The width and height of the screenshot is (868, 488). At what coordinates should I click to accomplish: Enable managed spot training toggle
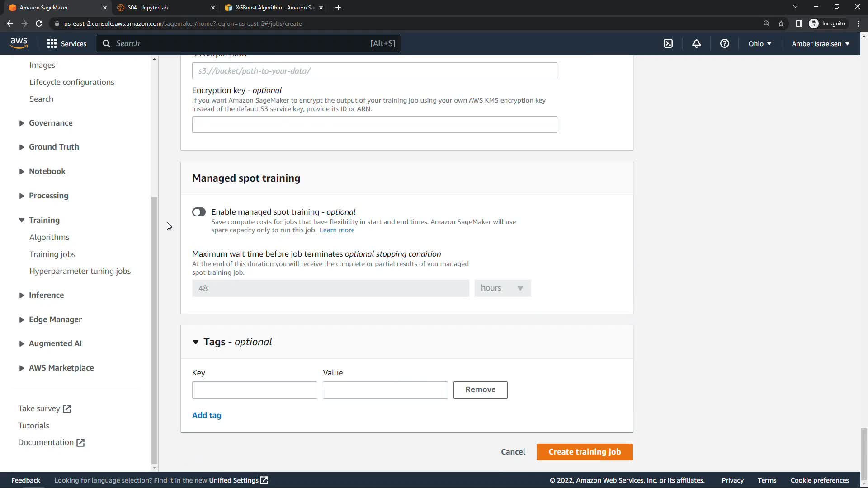[199, 212]
